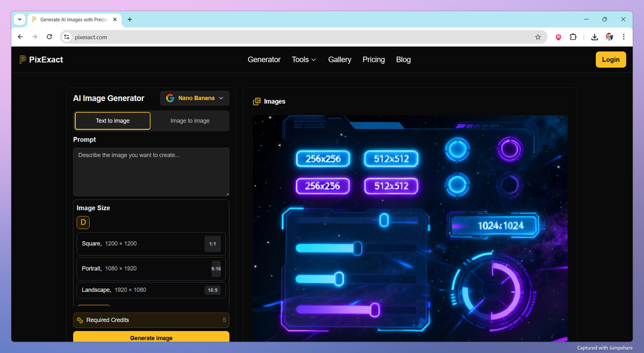Bookmark the page using the star icon

(x=538, y=37)
